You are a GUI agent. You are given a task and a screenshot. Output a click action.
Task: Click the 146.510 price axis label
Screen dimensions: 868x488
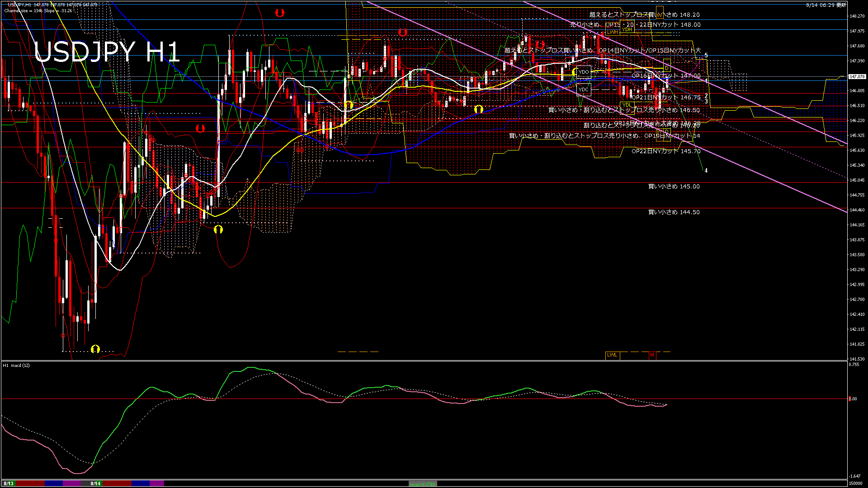point(857,105)
